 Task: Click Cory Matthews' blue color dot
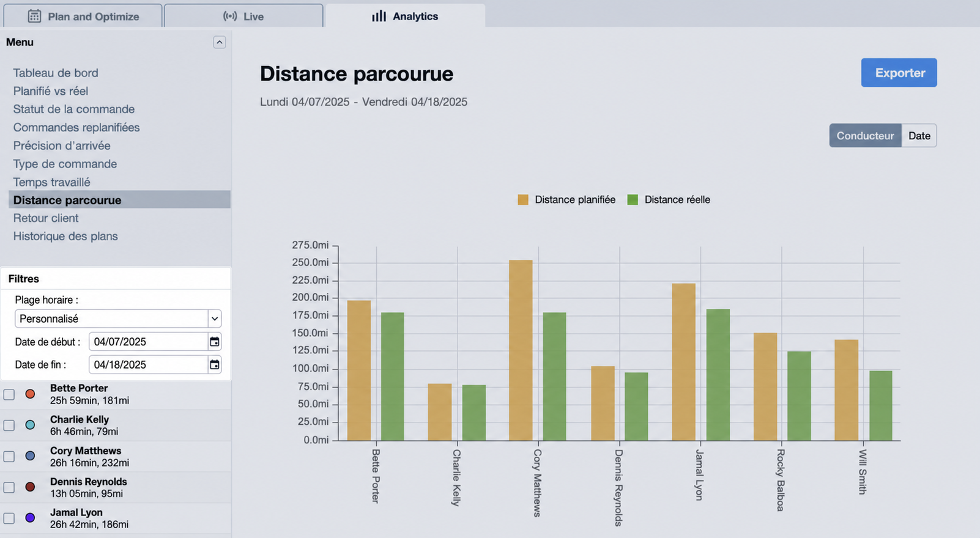30,456
